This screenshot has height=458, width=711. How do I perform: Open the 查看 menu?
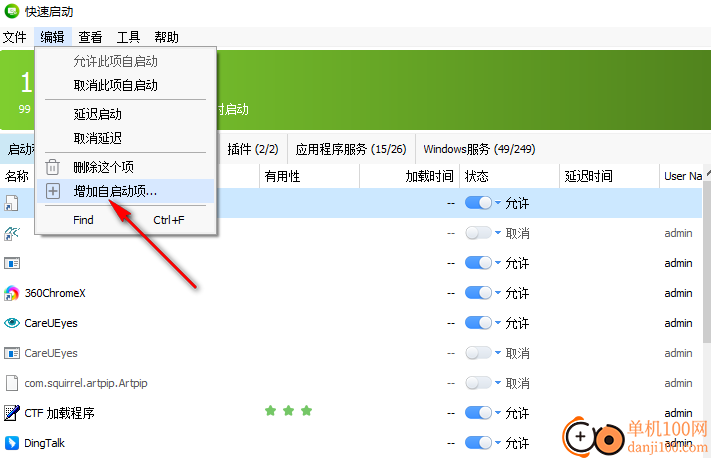pos(90,37)
